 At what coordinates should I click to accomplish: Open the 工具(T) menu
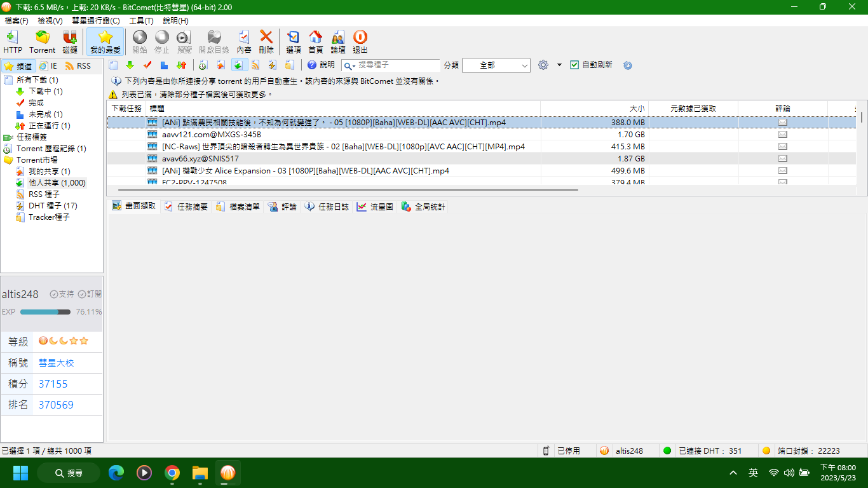141,21
